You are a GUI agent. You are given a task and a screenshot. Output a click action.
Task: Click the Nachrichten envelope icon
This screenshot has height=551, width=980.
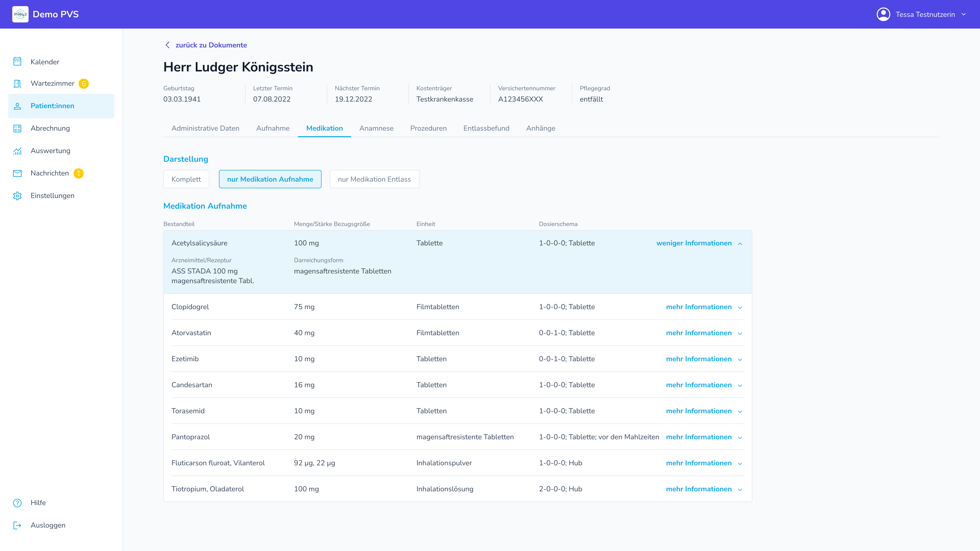pyautogui.click(x=18, y=173)
